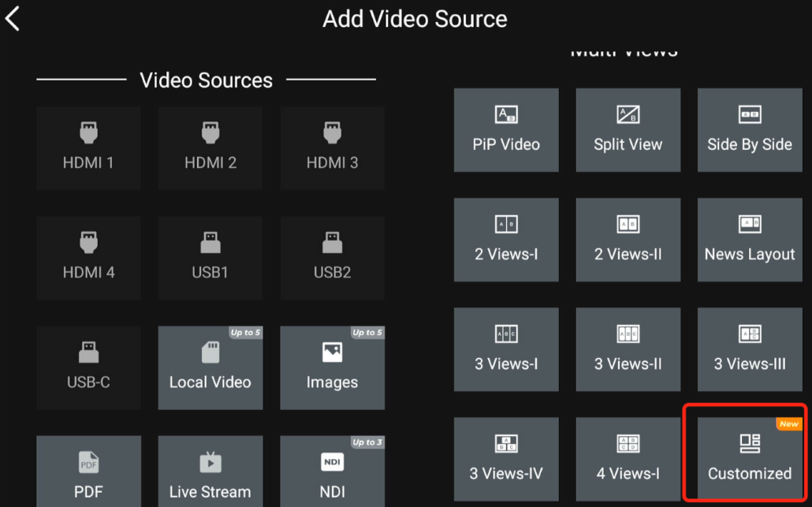
Task: Pick the 2 Views-II layout
Action: pyautogui.click(x=628, y=240)
